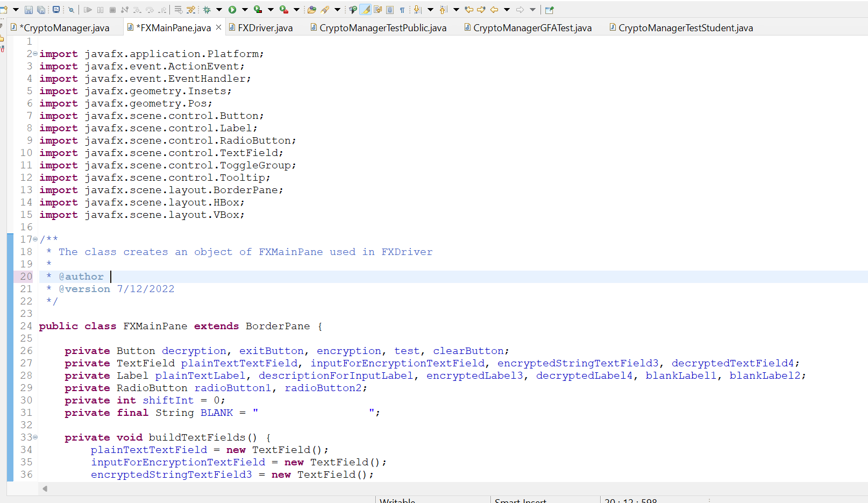Viewport: 868px width, 503px height.
Task: Click the Save All icon
Action: pyautogui.click(x=41, y=10)
